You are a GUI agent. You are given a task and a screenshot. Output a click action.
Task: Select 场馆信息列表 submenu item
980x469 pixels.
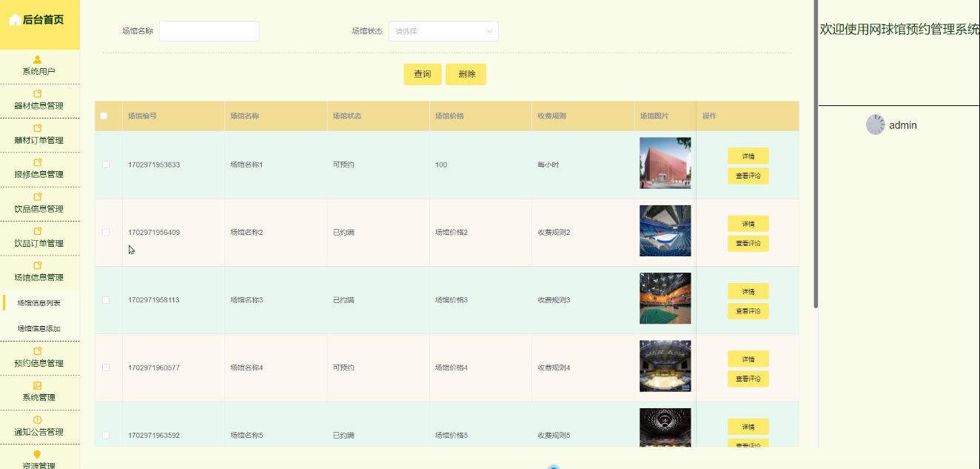39,303
